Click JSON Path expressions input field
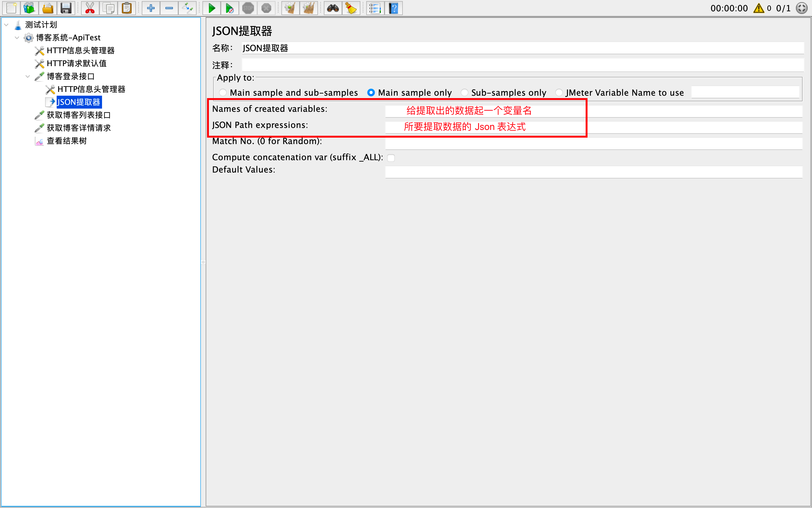 point(594,127)
